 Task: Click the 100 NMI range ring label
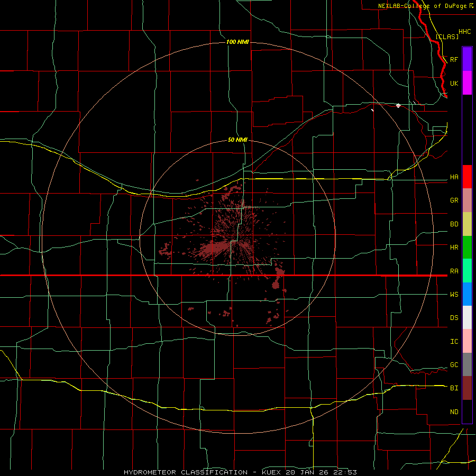pyautogui.click(x=237, y=42)
